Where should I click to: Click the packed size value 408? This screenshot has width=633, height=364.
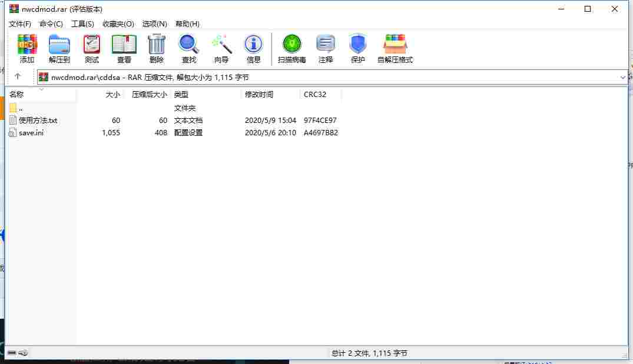pos(161,133)
